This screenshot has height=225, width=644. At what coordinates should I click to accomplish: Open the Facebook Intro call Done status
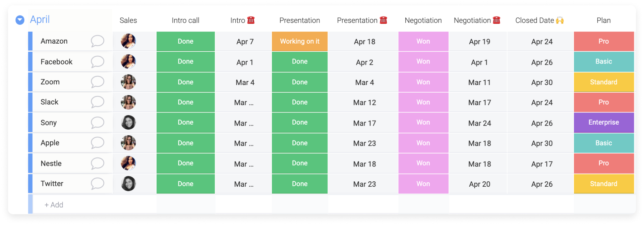[185, 62]
